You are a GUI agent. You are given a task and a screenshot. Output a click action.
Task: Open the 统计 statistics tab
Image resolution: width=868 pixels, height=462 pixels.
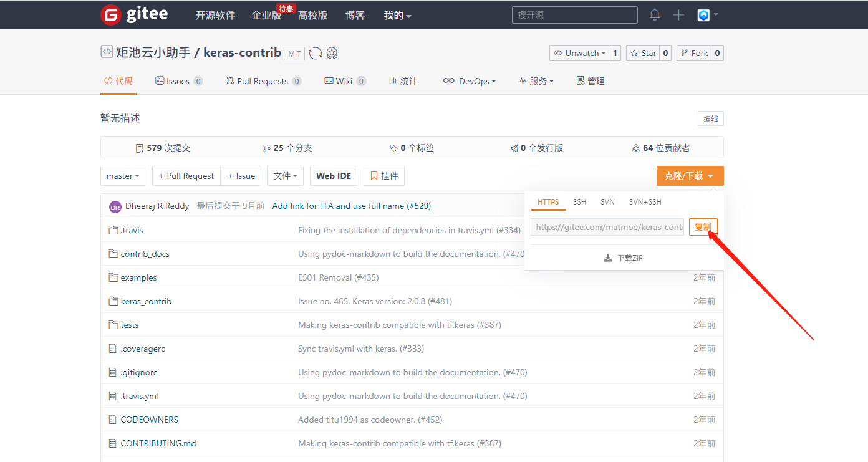403,81
